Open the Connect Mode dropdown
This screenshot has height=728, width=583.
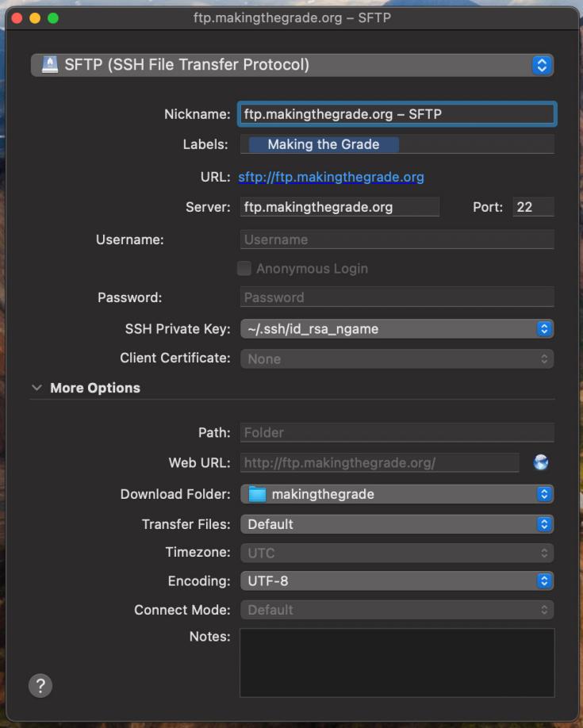(x=397, y=610)
